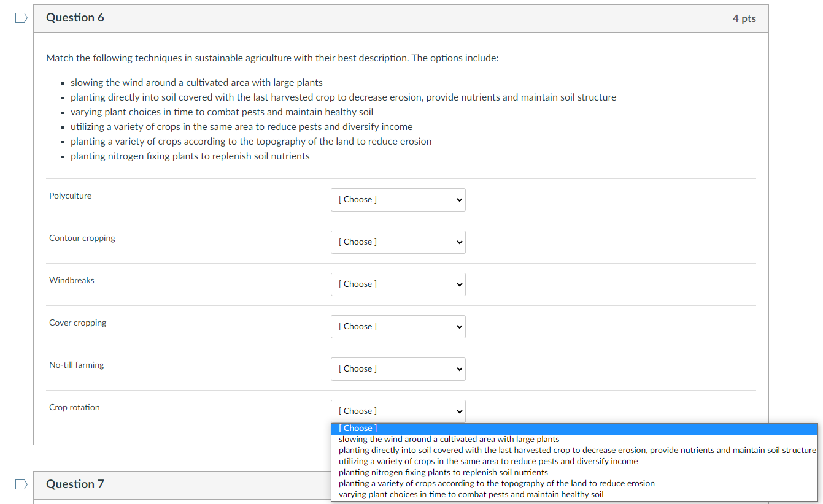Open the No-till farming answer dropdown
The image size is (823, 504).
pos(398,369)
